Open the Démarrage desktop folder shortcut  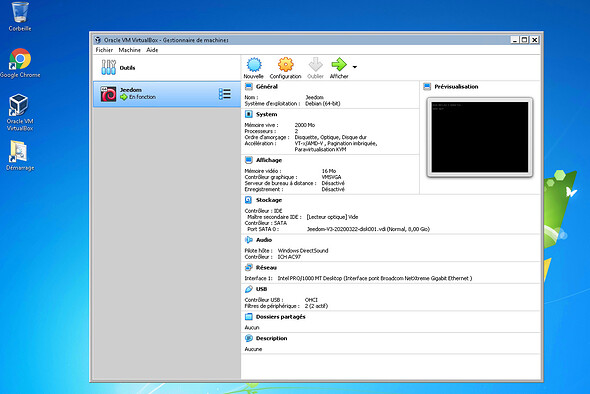[x=20, y=155]
